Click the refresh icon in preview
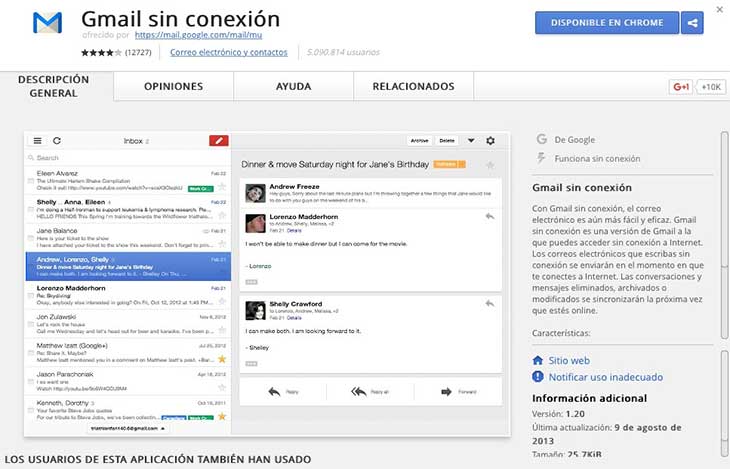730x469 pixels. tap(57, 141)
